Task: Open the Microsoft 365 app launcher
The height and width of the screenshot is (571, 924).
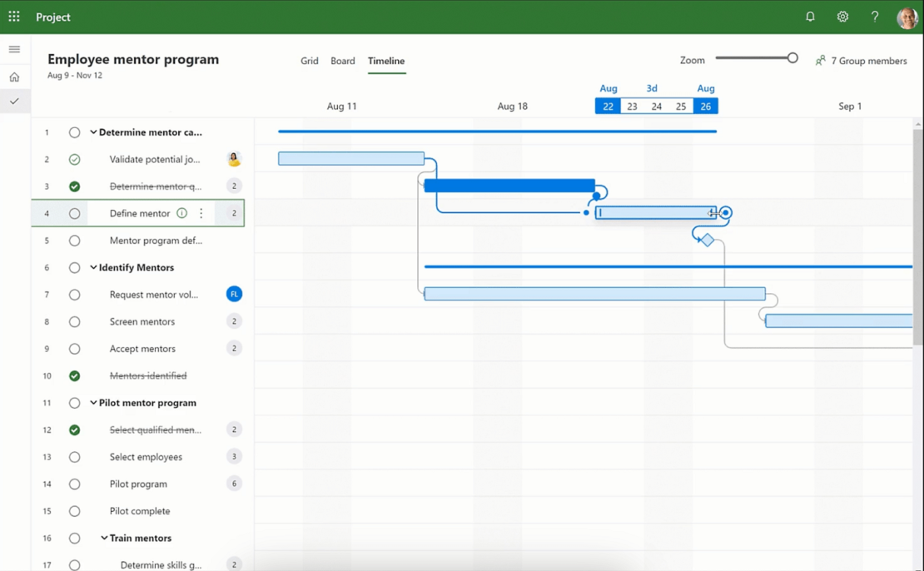Action: point(12,17)
